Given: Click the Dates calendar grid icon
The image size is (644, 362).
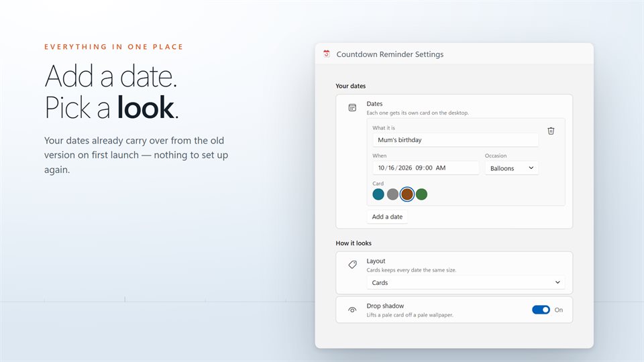Looking at the screenshot, I should pyautogui.click(x=352, y=107).
